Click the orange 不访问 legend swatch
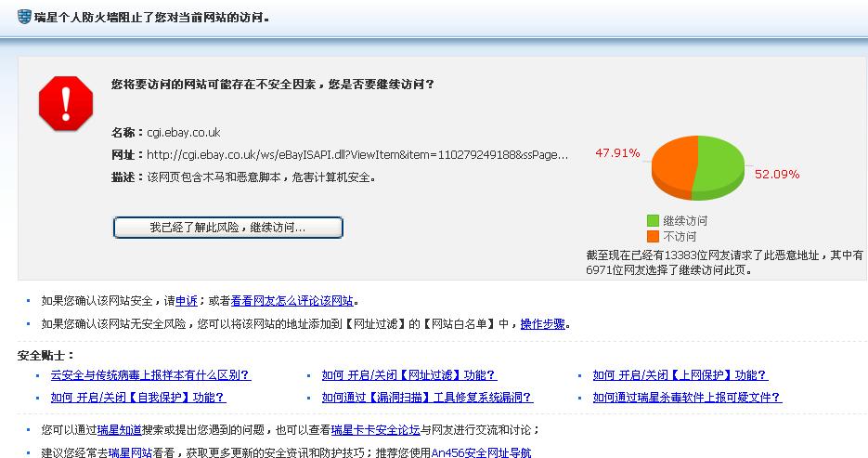Viewport: 868px width, 458px height. [653, 237]
